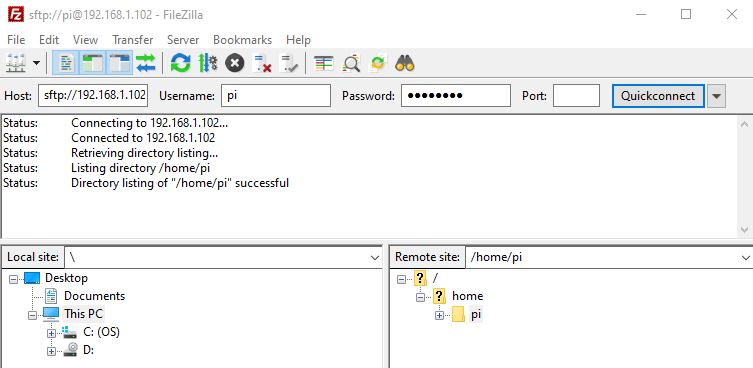
Task: Open the Edit menu
Action: click(49, 40)
